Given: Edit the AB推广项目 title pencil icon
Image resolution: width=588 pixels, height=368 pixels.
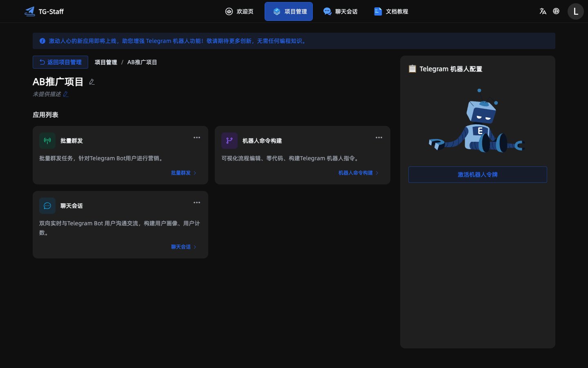Looking at the screenshot, I should (x=92, y=82).
